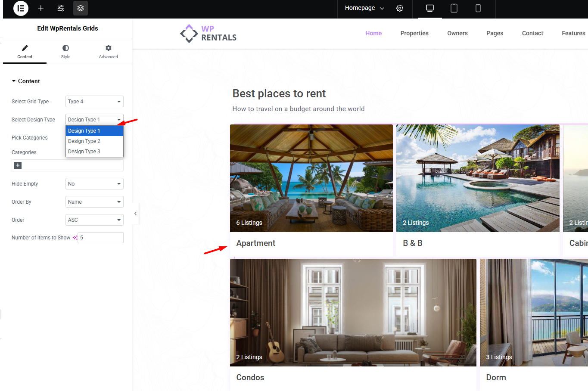588x391 pixels.
Task: Click the Properties menu link
Action: coord(414,33)
